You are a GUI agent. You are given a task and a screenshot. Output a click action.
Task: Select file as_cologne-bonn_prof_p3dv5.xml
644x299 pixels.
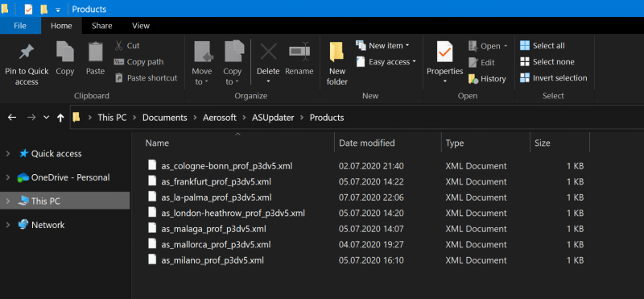227,166
